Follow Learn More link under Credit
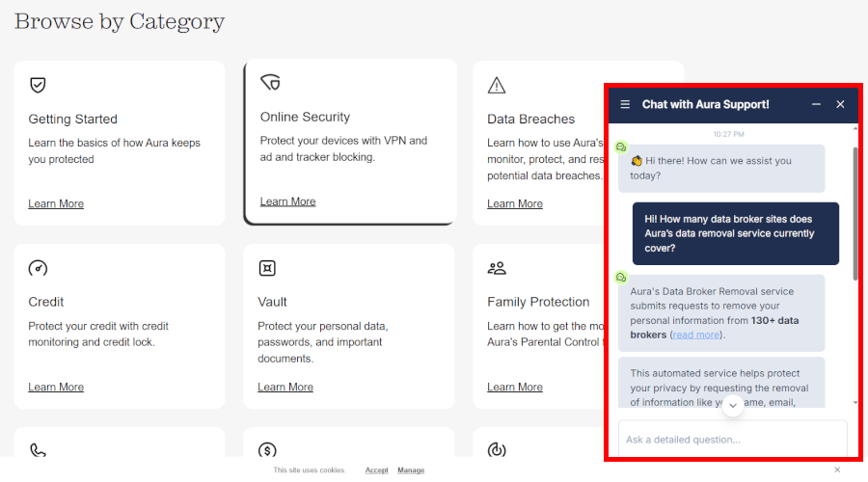 [56, 387]
